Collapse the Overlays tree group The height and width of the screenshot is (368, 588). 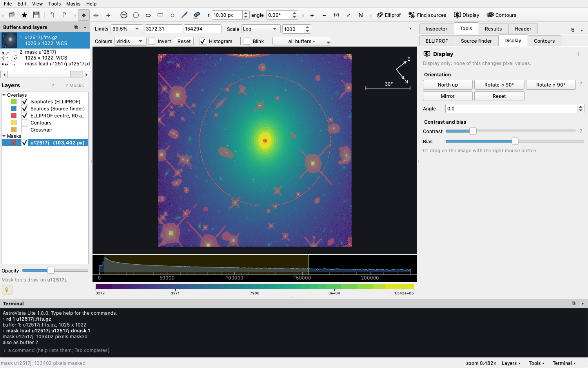[x=4, y=95]
